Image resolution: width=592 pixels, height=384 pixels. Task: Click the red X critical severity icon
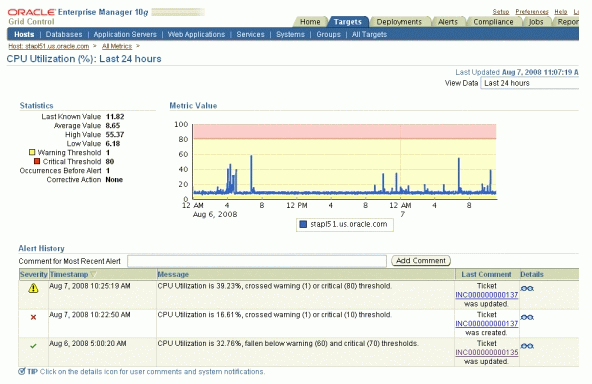(x=33, y=317)
